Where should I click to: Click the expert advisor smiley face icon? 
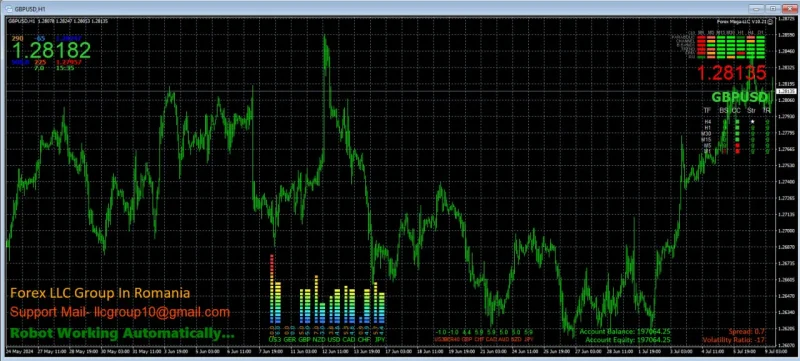(770, 21)
